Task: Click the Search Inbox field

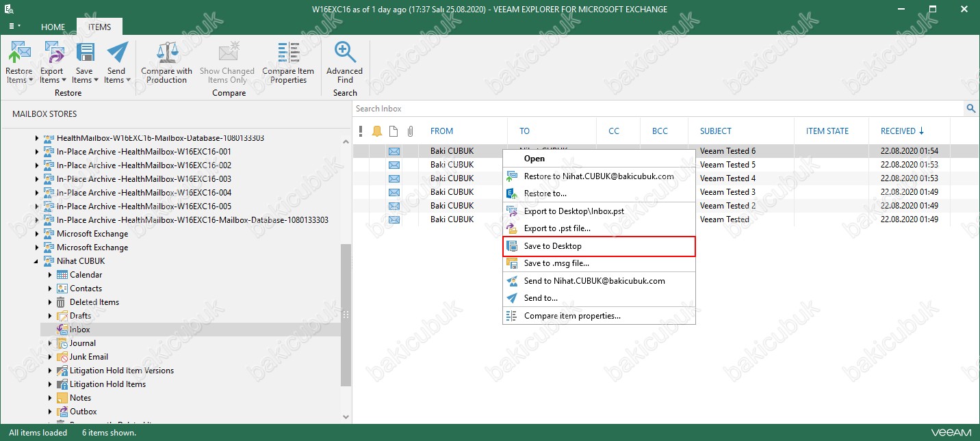Action: tap(659, 109)
